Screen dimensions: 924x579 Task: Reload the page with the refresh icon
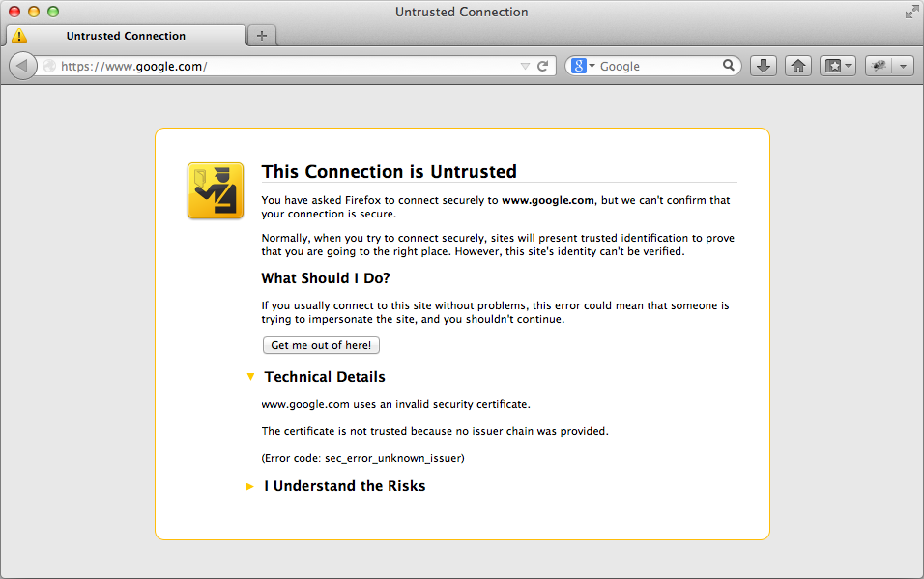point(543,66)
